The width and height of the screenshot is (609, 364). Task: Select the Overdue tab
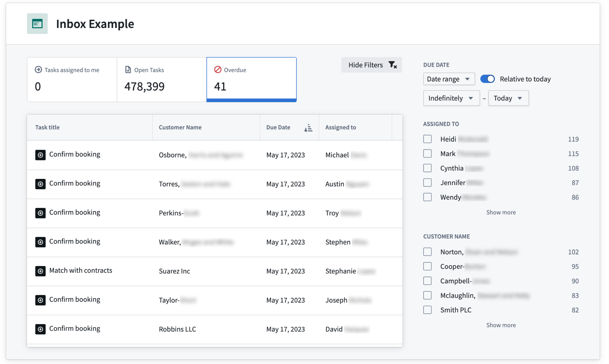[251, 80]
